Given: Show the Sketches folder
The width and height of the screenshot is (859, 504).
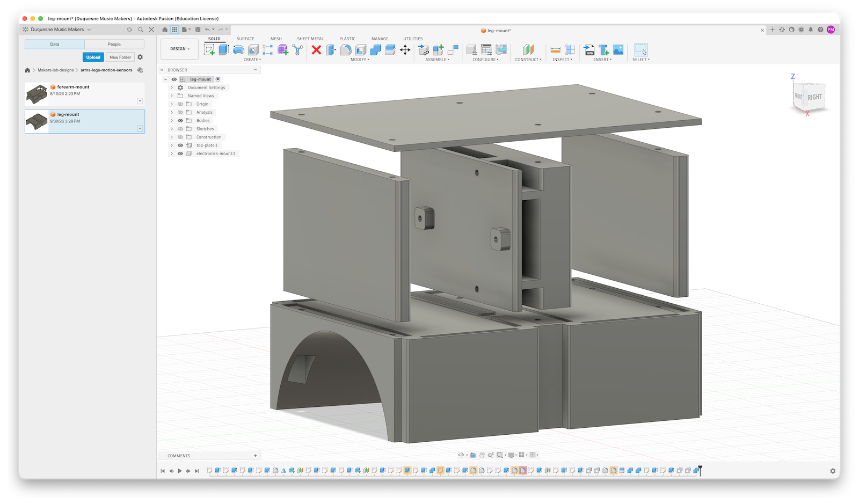Looking at the screenshot, I should [180, 129].
